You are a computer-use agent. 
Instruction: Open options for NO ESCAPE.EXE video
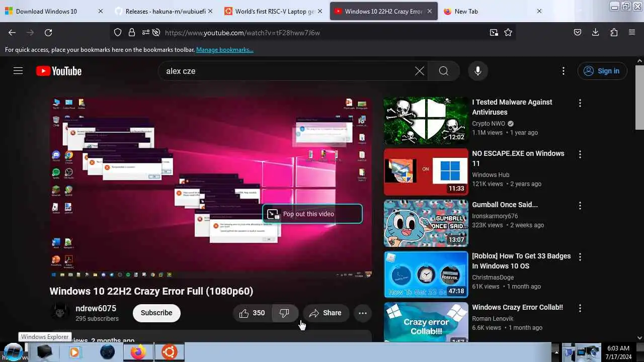pyautogui.click(x=580, y=154)
